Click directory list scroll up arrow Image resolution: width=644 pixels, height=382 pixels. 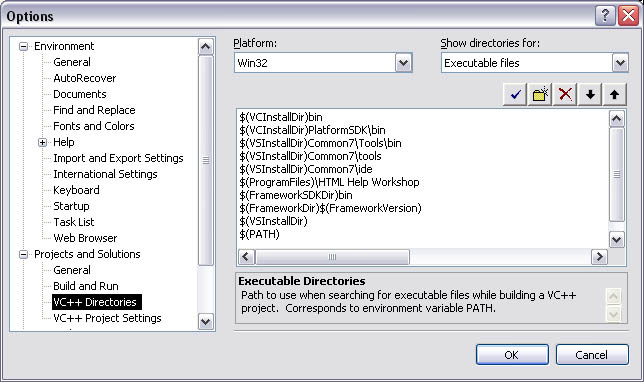pos(616,119)
